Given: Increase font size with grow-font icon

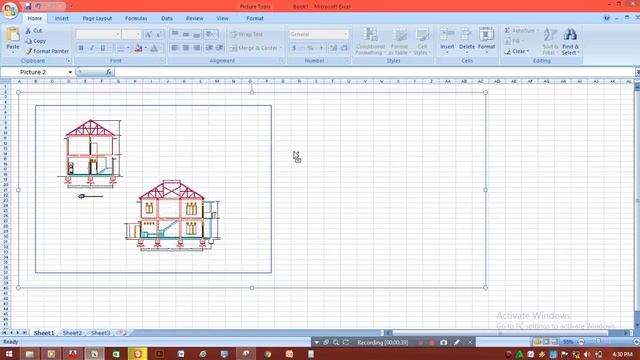Looking at the screenshot, I should click(x=148, y=34).
